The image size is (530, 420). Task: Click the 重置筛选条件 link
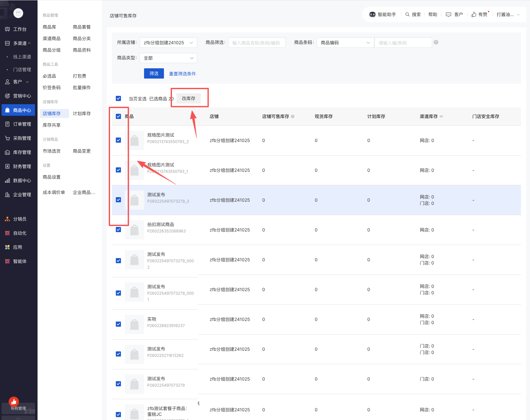pyautogui.click(x=182, y=74)
